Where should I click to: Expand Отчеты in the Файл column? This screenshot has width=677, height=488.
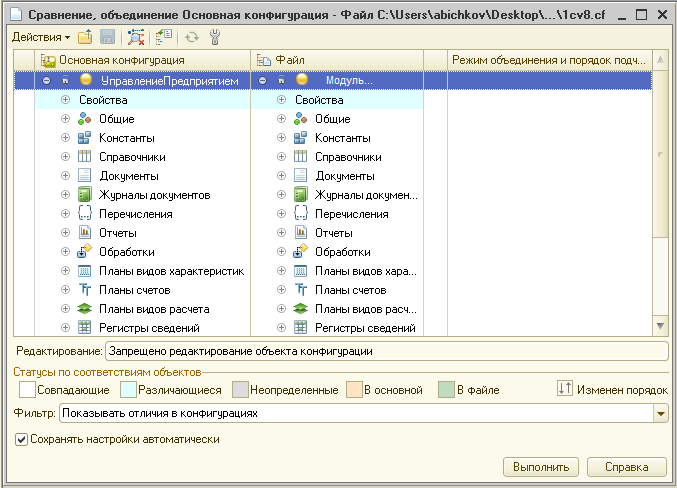(x=282, y=233)
